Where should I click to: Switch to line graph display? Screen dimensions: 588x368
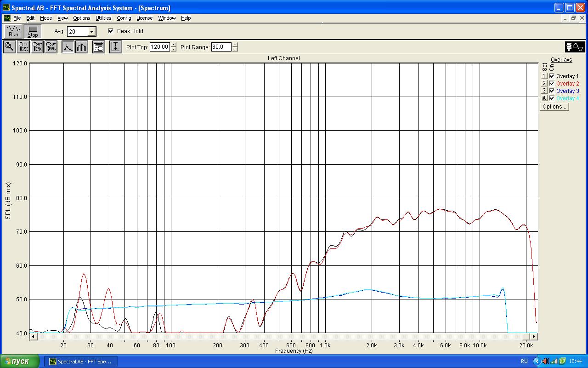coord(68,47)
